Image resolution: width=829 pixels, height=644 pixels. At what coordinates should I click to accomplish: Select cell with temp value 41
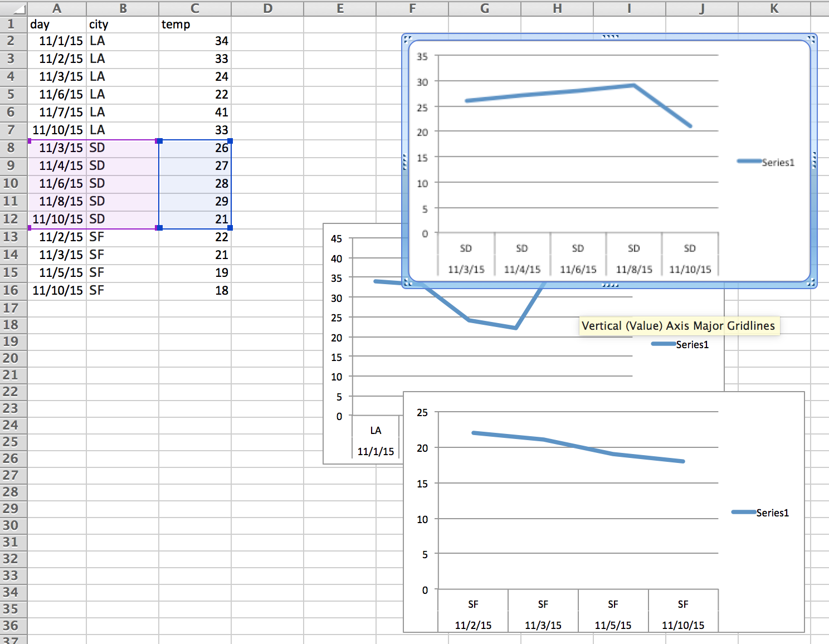(x=195, y=113)
